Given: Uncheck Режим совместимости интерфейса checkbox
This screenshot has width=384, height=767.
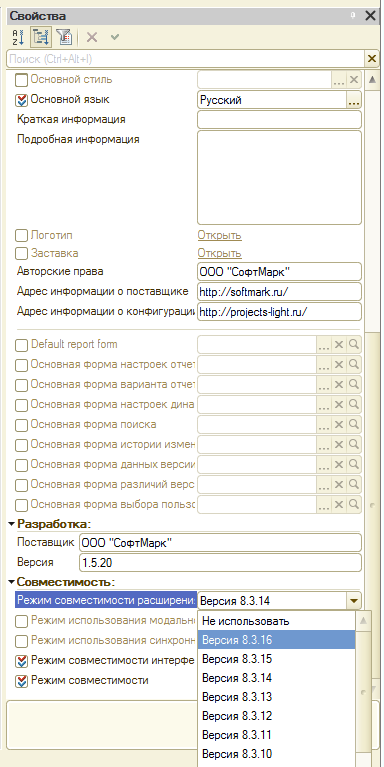Looking at the screenshot, I should coord(22,661).
